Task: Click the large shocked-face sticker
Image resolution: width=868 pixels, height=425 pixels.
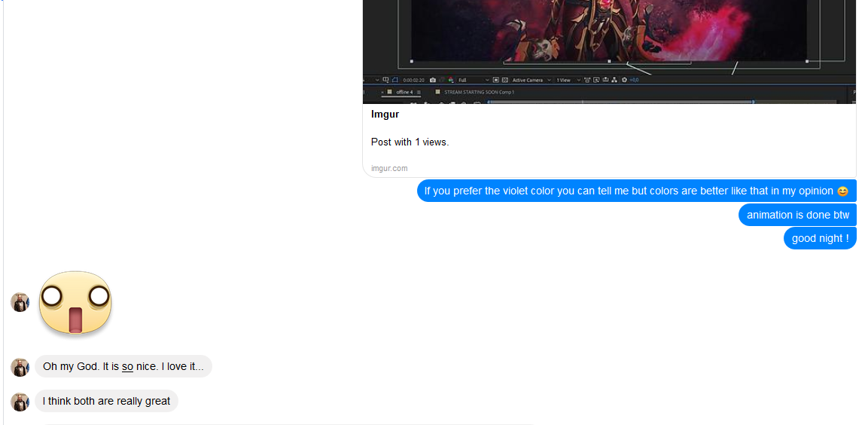Action: [75, 303]
